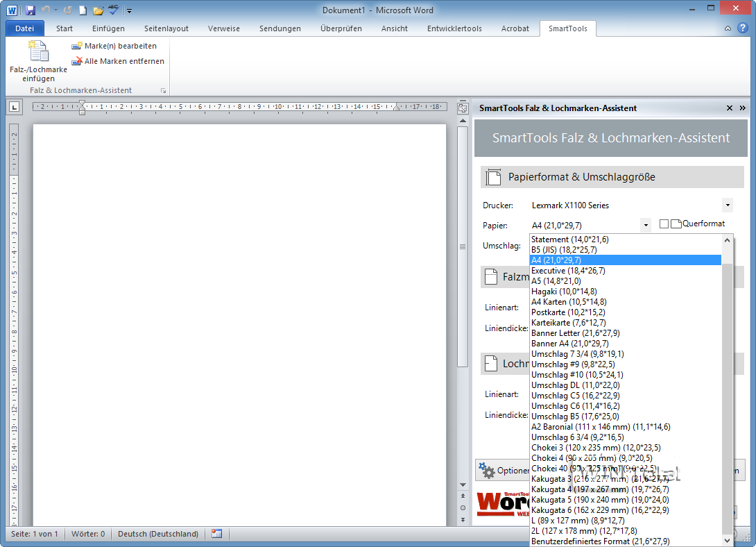
Task: Click Optionen gear button
Action: coord(503,471)
